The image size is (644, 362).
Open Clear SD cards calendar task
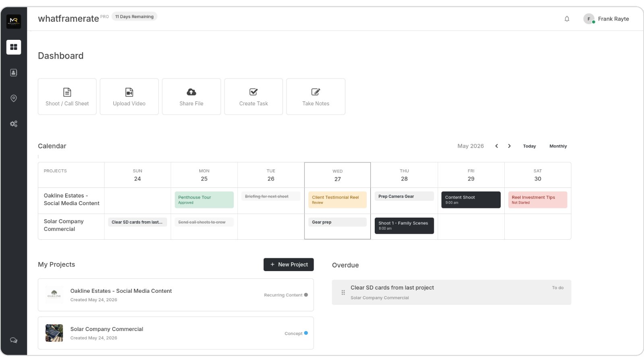click(137, 222)
